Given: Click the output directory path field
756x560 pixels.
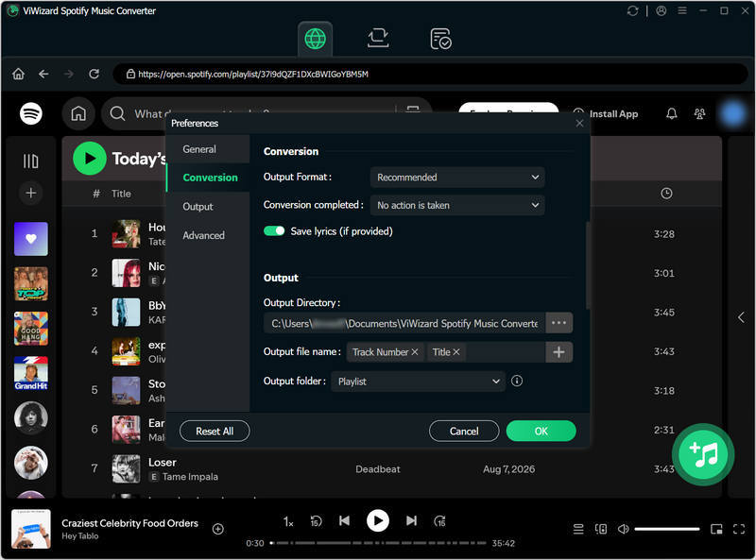Looking at the screenshot, I should coord(404,323).
